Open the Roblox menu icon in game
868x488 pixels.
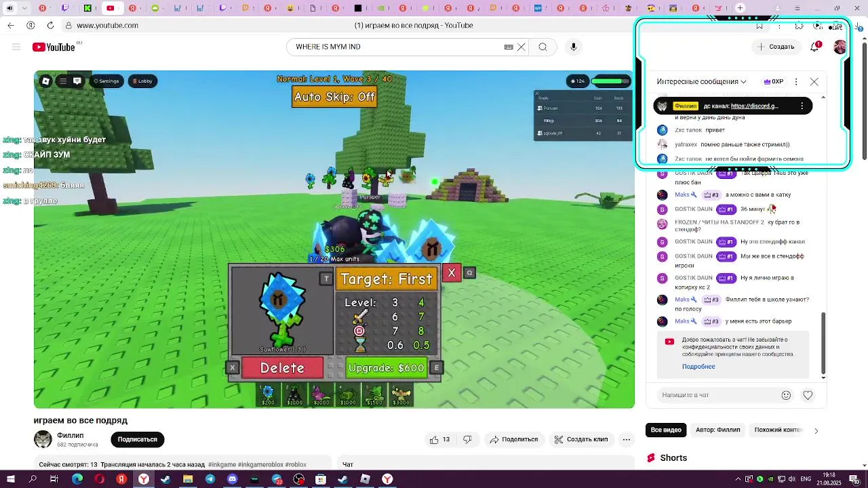tap(45, 81)
